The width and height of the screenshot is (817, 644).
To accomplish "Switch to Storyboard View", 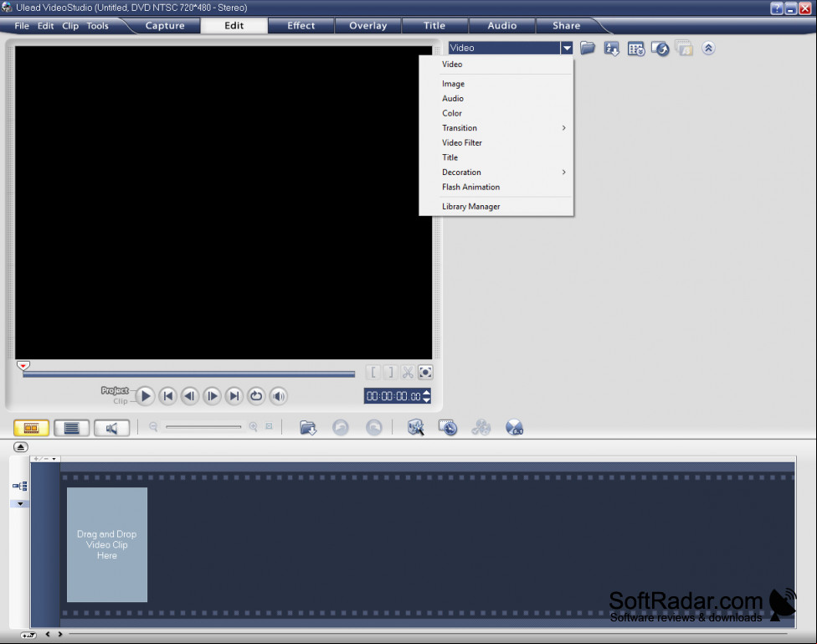I will click(x=31, y=428).
